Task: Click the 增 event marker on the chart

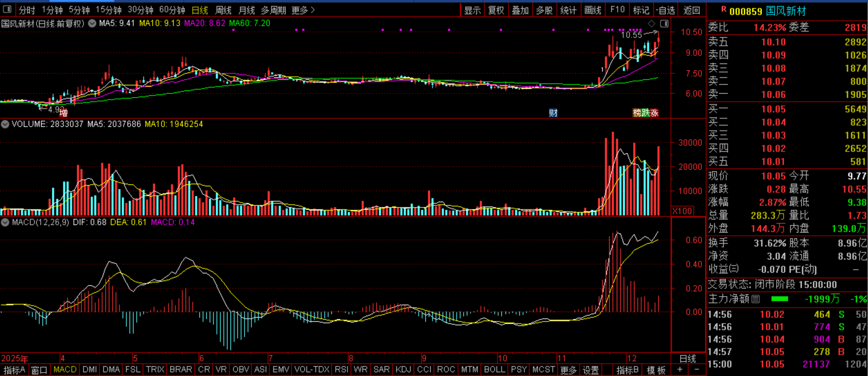Action: click(64, 113)
